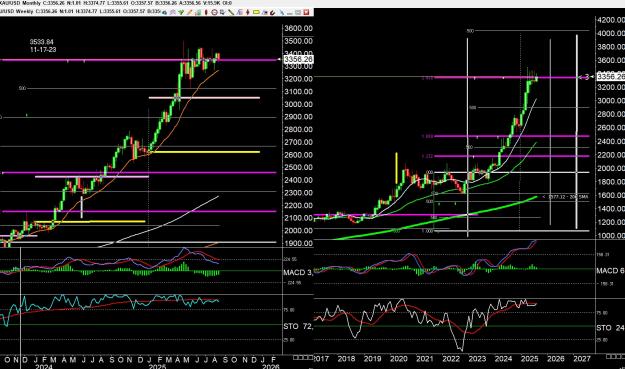The width and height of the screenshot is (625, 369).
Task: Select the green diagonal trend line tool
Action: tap(231, 12)
